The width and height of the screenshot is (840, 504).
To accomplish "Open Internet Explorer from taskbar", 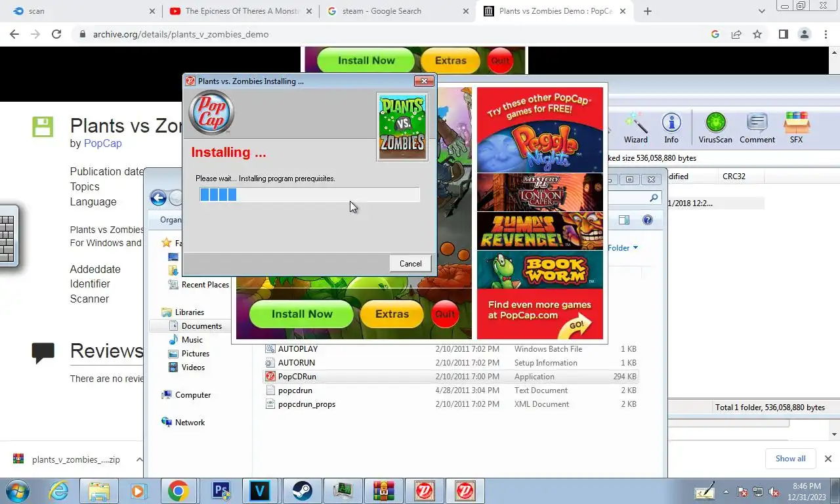I will (59, 491).
